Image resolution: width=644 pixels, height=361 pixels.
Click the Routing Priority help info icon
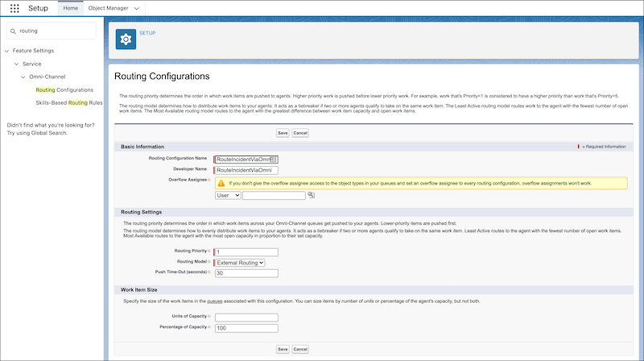209,251
